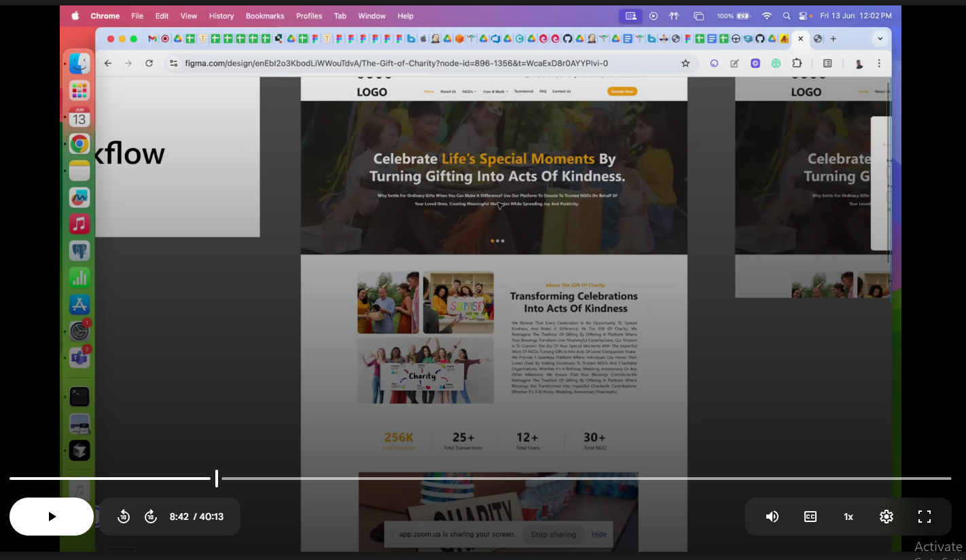The width and height of the screenshot is (966, 560).
Task: Open the Help menu
Action: click(406, 16)
